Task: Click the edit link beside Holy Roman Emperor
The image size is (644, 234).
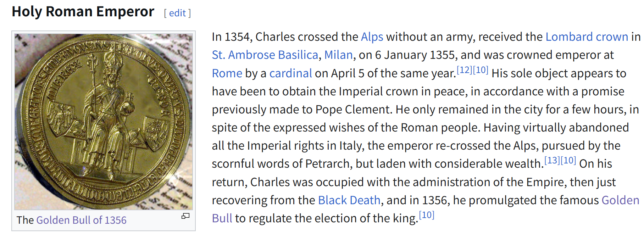Action: click(177, 13)
